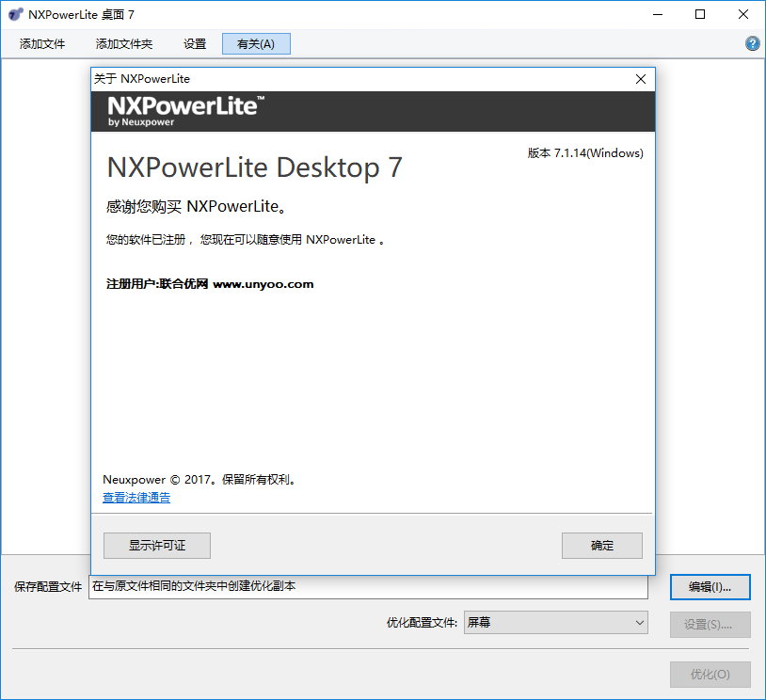Open the 添加文件 menu
The height and width of the screenshot is (700, 766).
click(42, 44)
